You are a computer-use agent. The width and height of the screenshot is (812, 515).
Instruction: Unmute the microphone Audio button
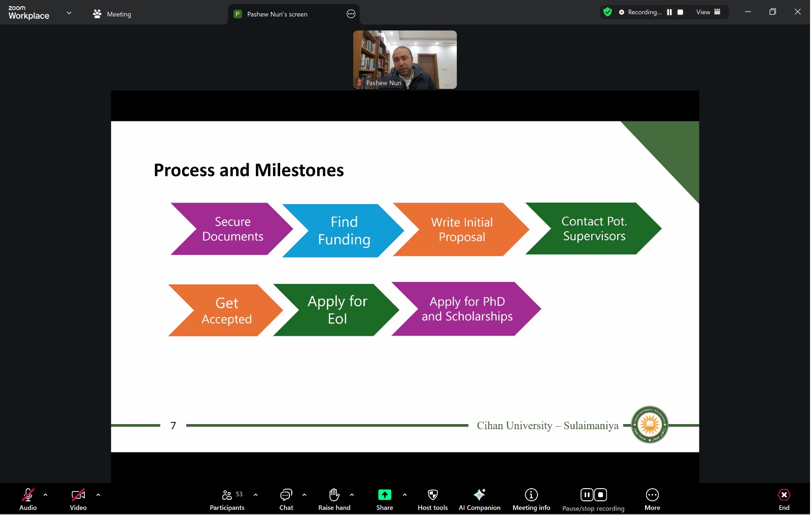(28, 499)
